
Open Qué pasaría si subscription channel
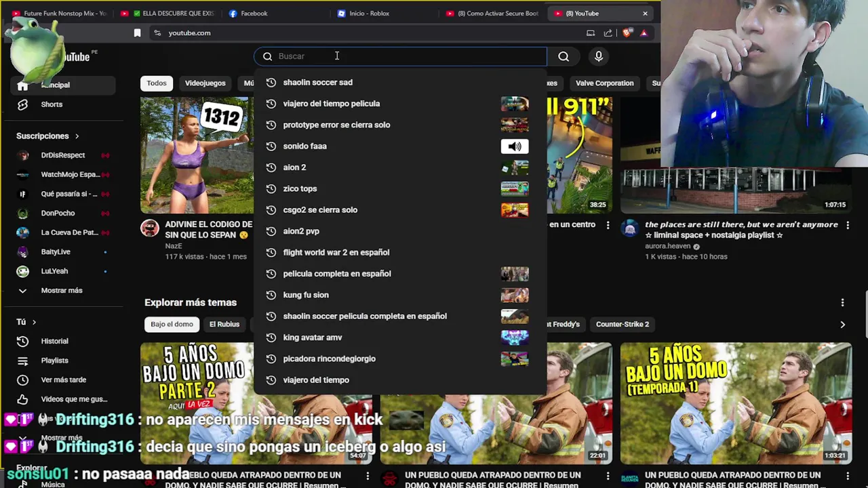coord(61,194)
